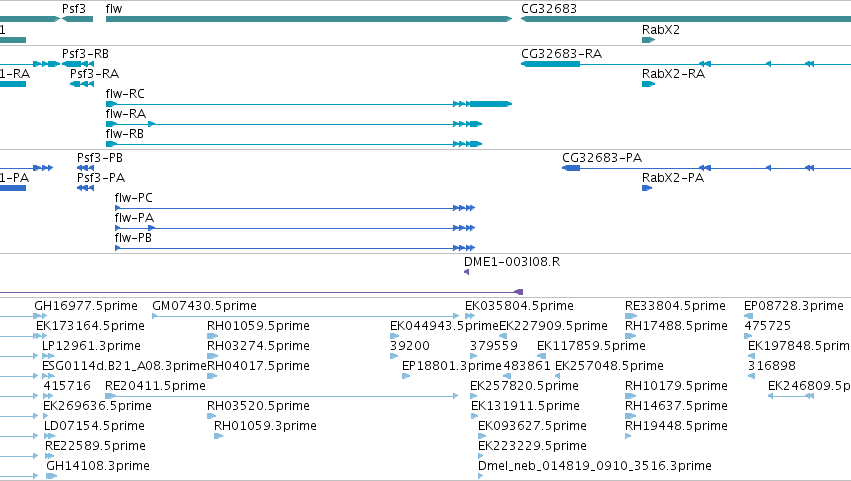Click the GM07430.5prime EST line
The width and height of the screenshot is (851, 481).
click(x=306, y=316)
